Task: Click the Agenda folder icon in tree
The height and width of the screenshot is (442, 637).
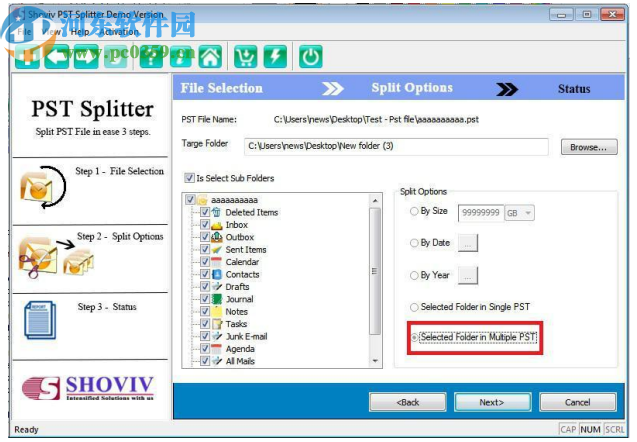Action: [217, 349]
